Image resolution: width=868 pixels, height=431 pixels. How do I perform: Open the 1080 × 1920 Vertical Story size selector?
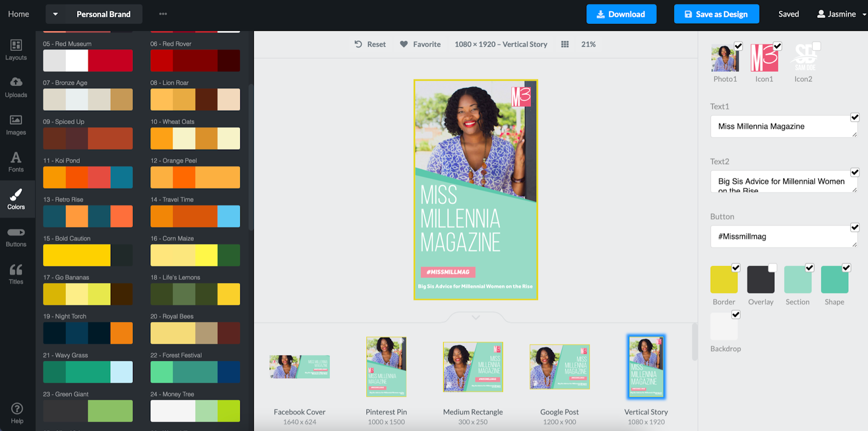point(501,44)
